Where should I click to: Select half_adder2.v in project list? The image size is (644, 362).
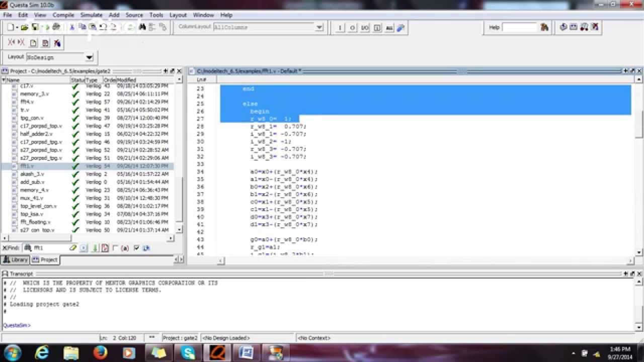[36, 134]
